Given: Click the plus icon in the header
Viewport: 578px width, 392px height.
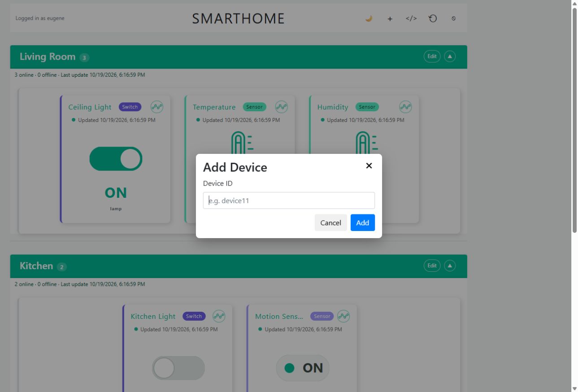Looking at the screenshot, I should point(390,19).
